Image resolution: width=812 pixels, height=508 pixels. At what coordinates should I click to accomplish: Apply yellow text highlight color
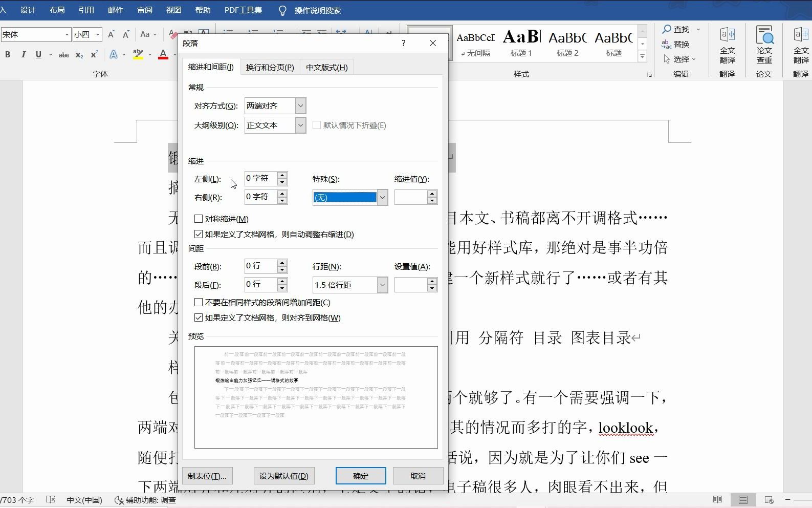[x=138, y=55]
